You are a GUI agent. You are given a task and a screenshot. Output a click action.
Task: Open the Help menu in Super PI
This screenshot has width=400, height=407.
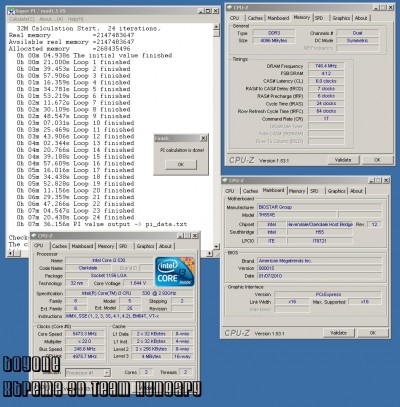[75, 19]
